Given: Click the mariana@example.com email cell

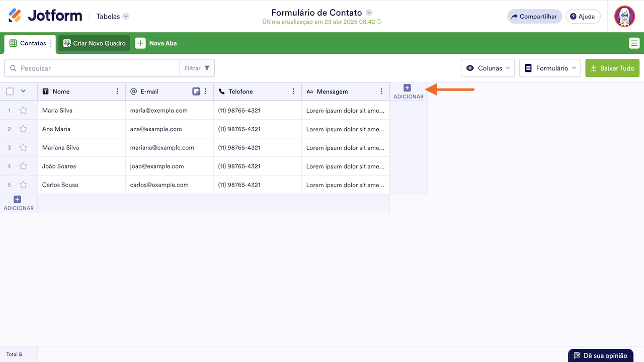Looking at the screenshot, I should tap(170, 147).
